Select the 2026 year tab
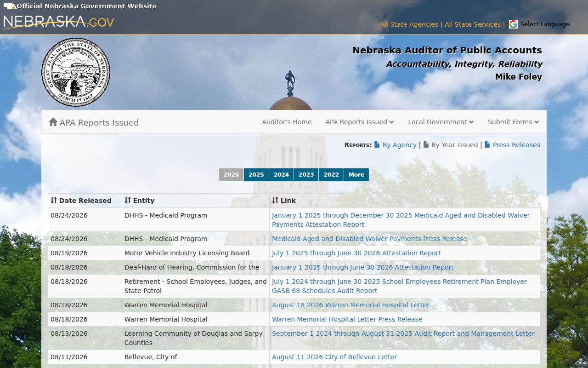588x368 pixels. (232, 175)
